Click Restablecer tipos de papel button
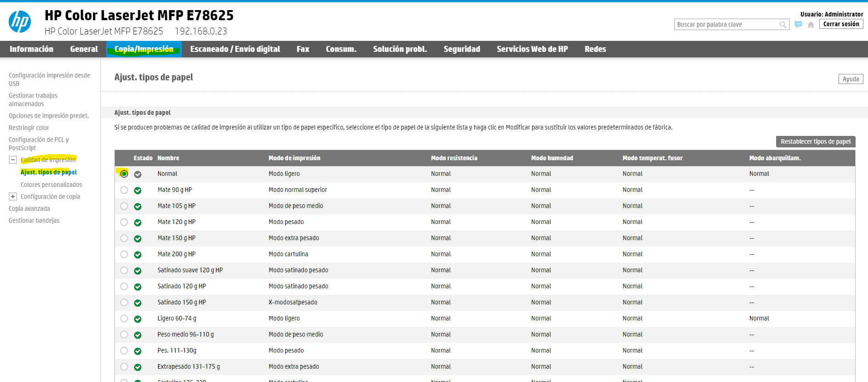The image size is (868, 382). (x=816, y=141)
